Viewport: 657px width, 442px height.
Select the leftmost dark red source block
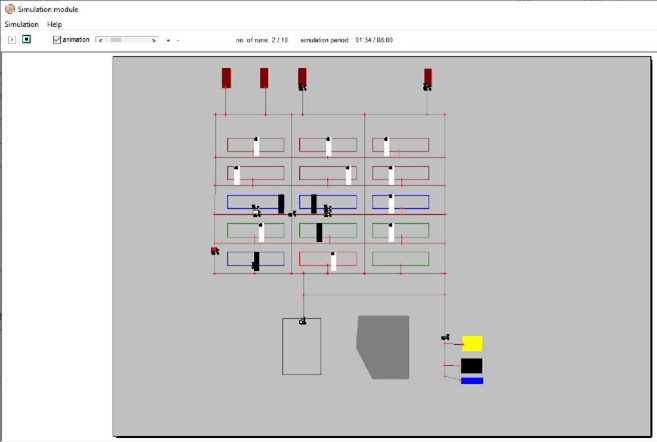click(226, 78)
